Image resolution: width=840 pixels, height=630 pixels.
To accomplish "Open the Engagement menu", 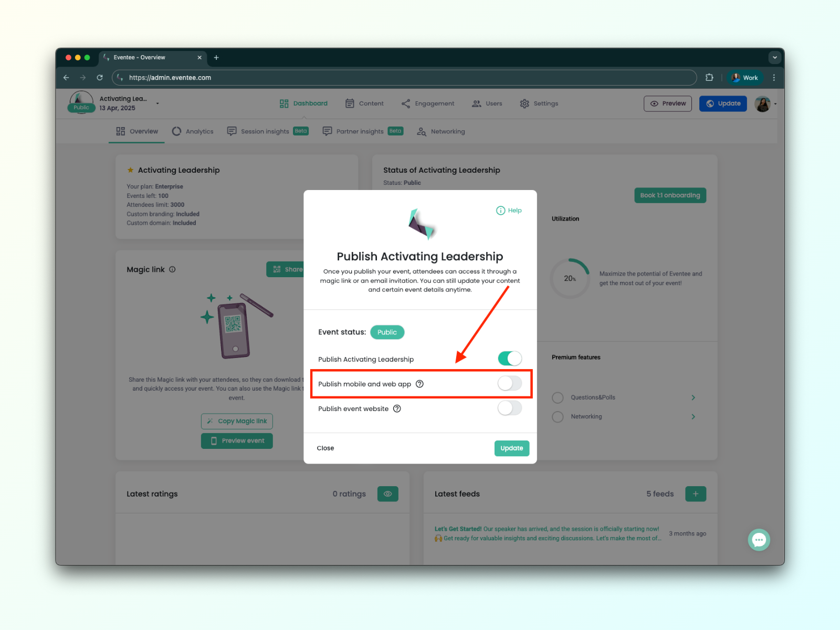I will [x=428, y=103].
